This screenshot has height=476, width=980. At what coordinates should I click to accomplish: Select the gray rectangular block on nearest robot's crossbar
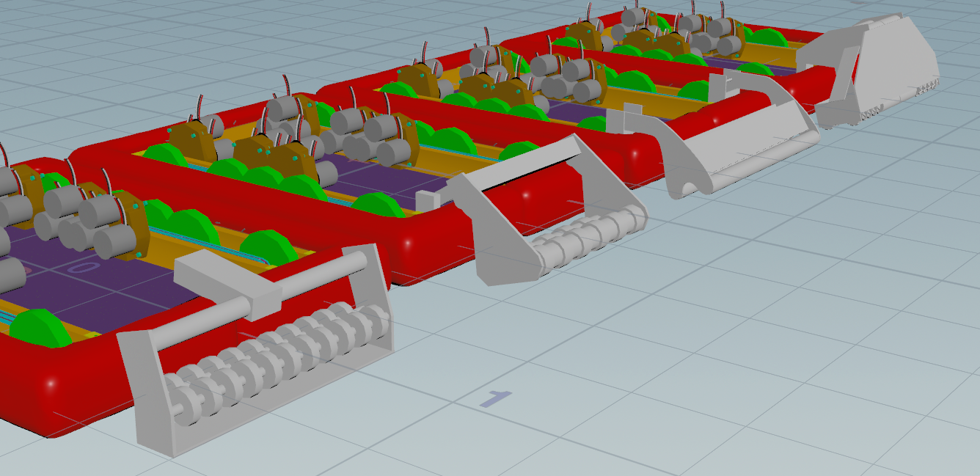[227, 285]
